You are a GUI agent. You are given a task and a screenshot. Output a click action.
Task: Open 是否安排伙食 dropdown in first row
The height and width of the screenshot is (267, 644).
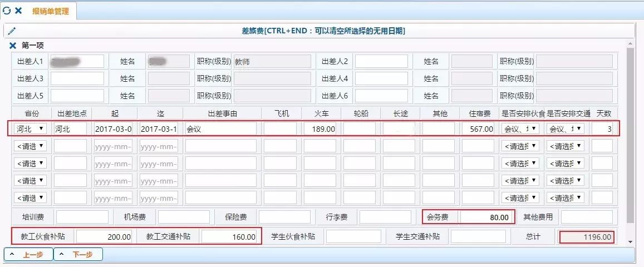pyautogui.click(x=520, y=129)
